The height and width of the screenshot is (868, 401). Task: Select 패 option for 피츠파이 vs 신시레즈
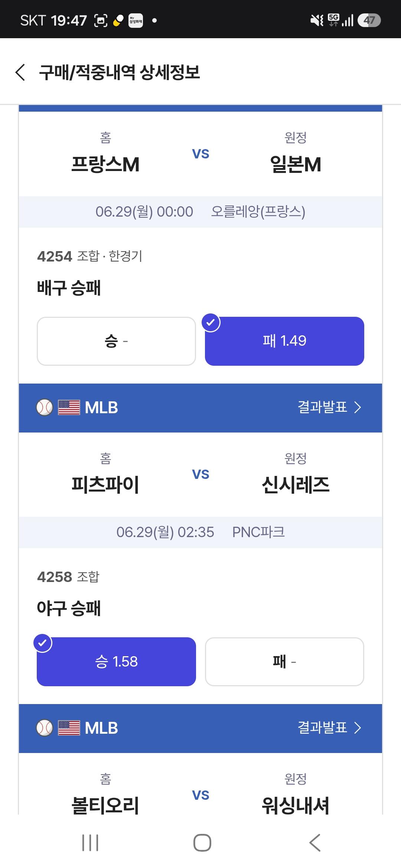[x=284, y=661]
